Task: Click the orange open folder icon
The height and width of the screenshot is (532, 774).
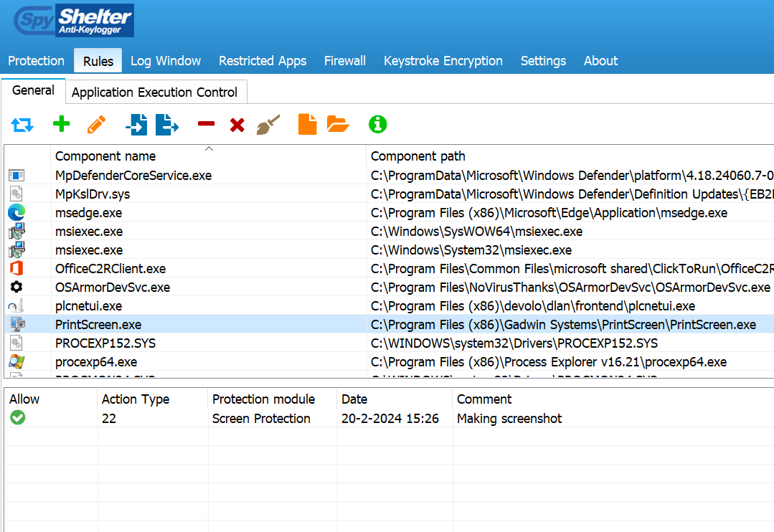Action: (x=338, y=125)
